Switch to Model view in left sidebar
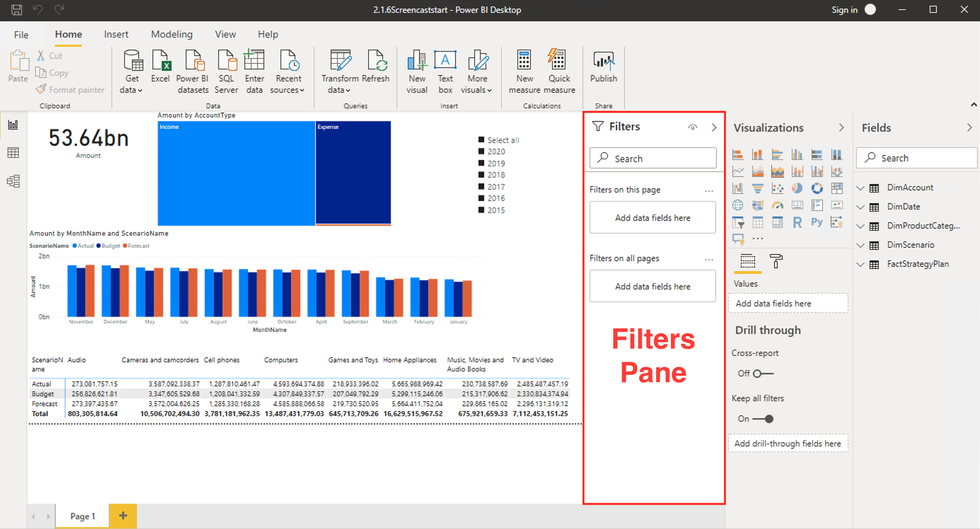This screenshot has width=980, height=529. click(13, 181)
